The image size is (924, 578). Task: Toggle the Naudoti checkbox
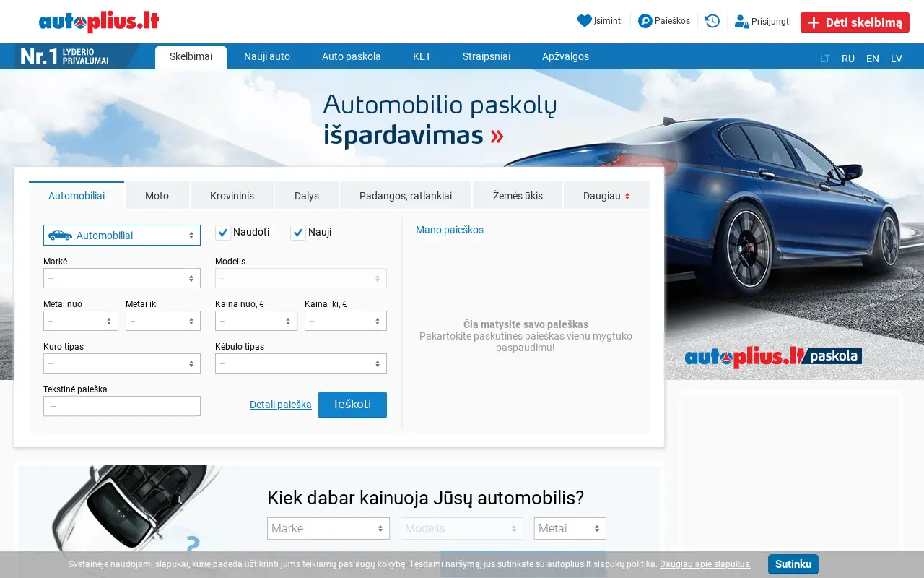pyautogui.click(x=223, y=233)
